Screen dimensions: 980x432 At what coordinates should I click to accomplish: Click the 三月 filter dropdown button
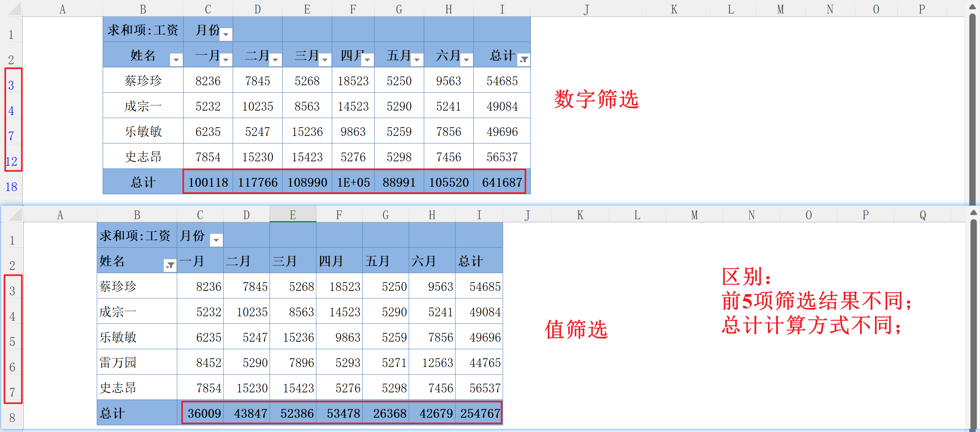coord(325,60)
